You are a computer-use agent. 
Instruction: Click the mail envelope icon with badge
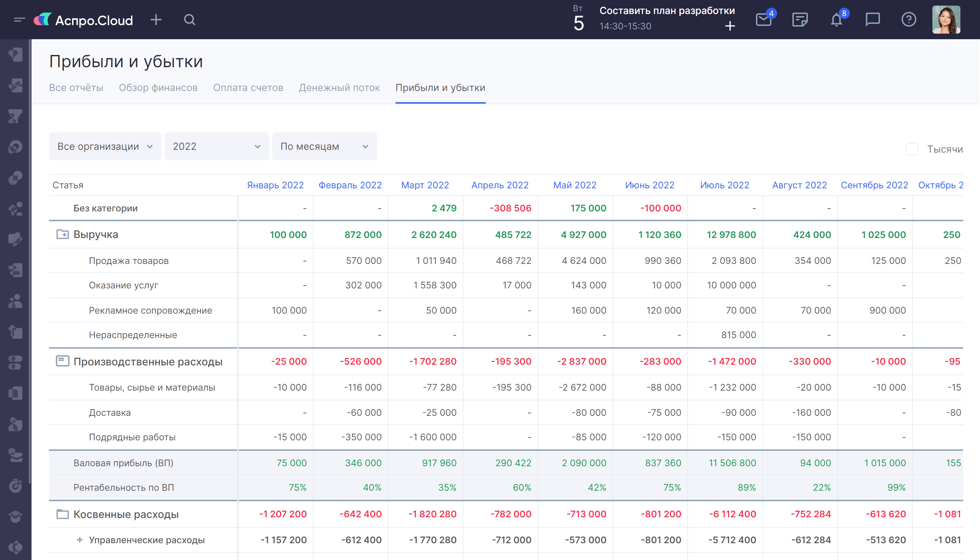click(x=763, y=20)
